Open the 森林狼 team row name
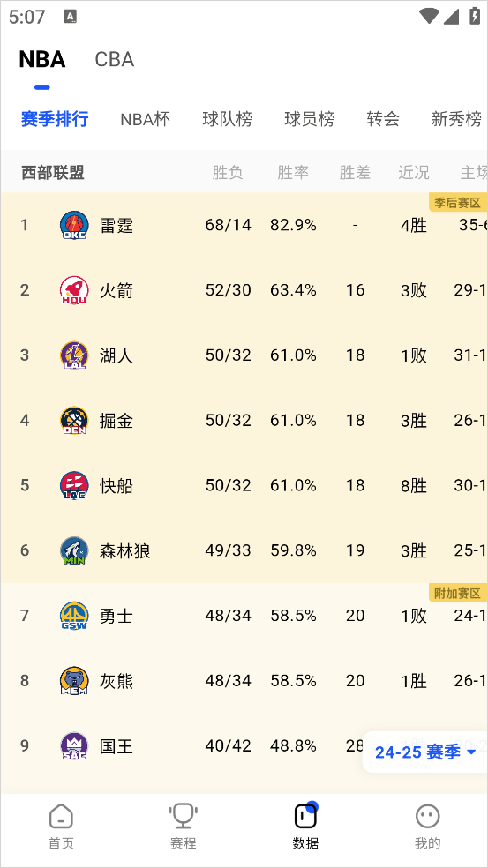The height and width of the screenshot is (868, 488). coord(124,550)
